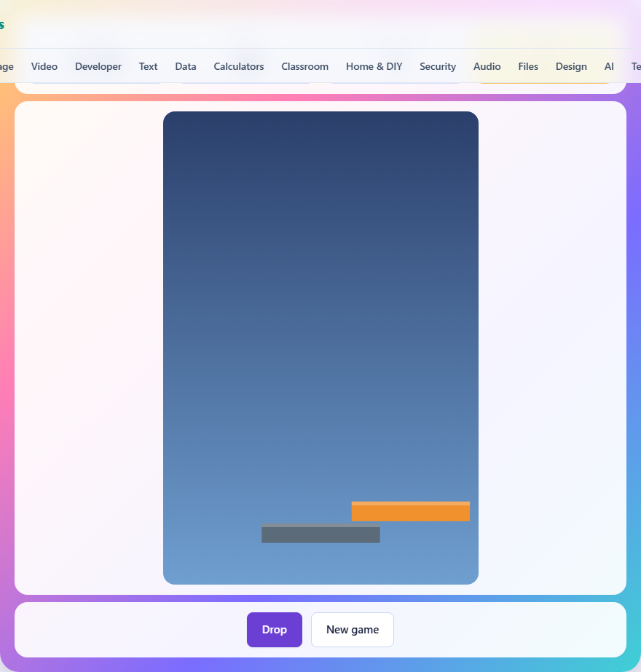
Task: Open the Developer category
Action: click(98, 66)
